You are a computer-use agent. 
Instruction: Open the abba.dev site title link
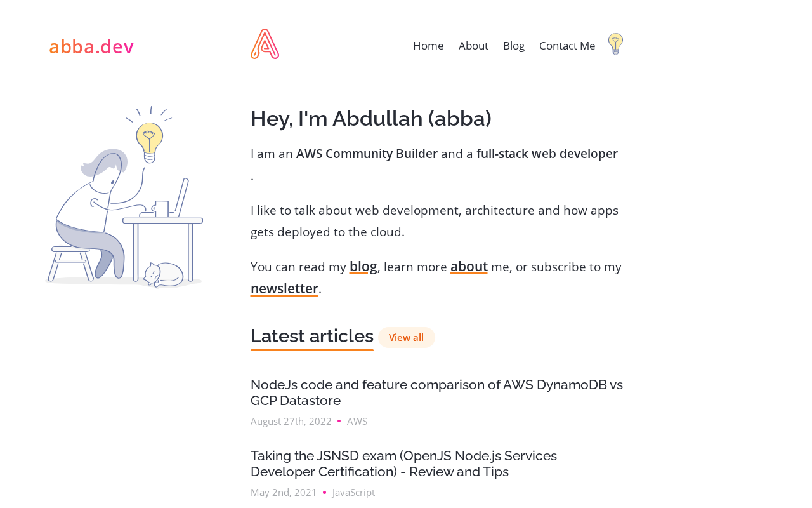(91, 46)
